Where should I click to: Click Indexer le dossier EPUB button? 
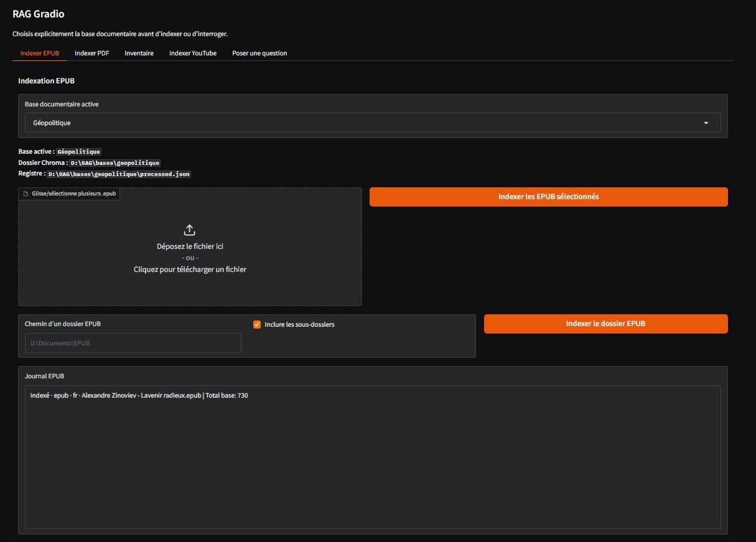click(605, 324)
